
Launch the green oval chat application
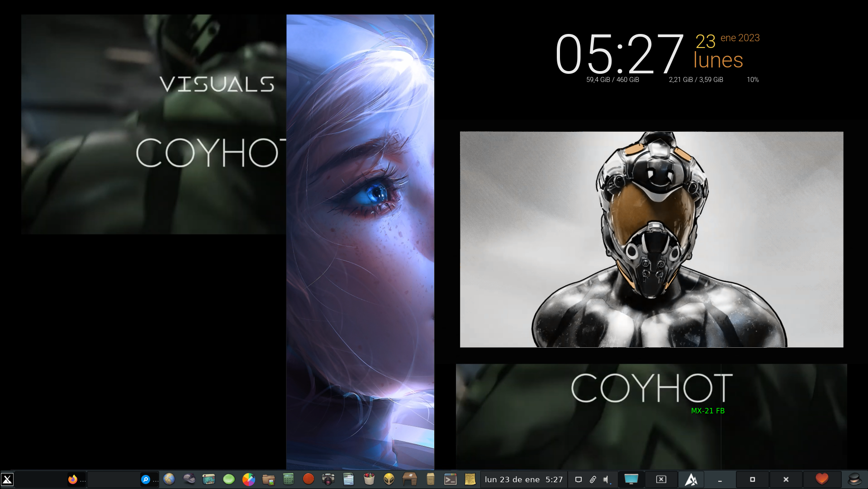(229, 479)
